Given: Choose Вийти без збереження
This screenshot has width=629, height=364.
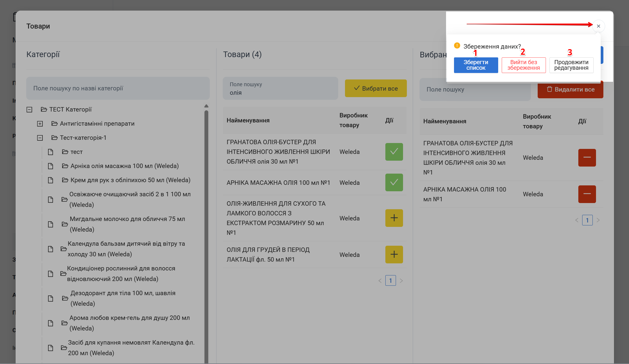Looking at the screenshot, I should (523, 65).
